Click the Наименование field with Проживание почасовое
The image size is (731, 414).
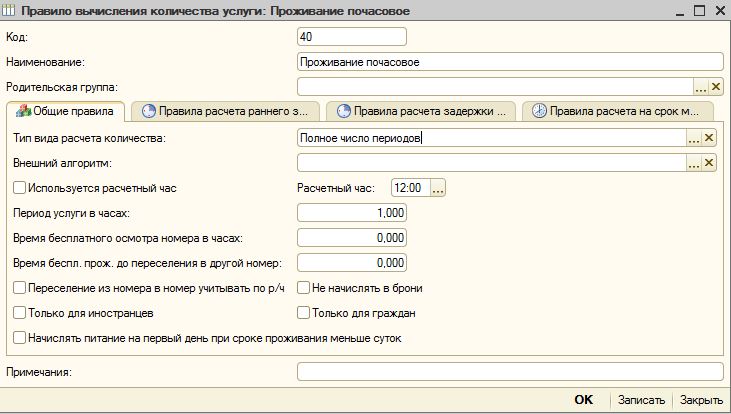pos(510,62)
